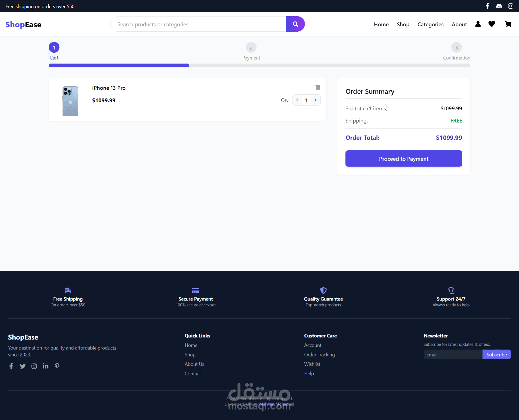The height and width of the screenshot is (420, 519).
Task: Click the Order Summary heading
Action: click(370, 91)
